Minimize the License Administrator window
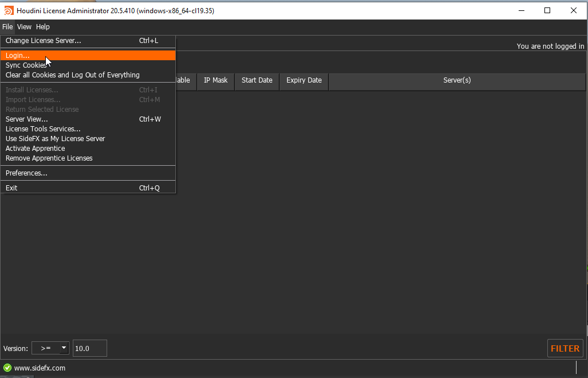The image size is (588, 378). [522, 10]
